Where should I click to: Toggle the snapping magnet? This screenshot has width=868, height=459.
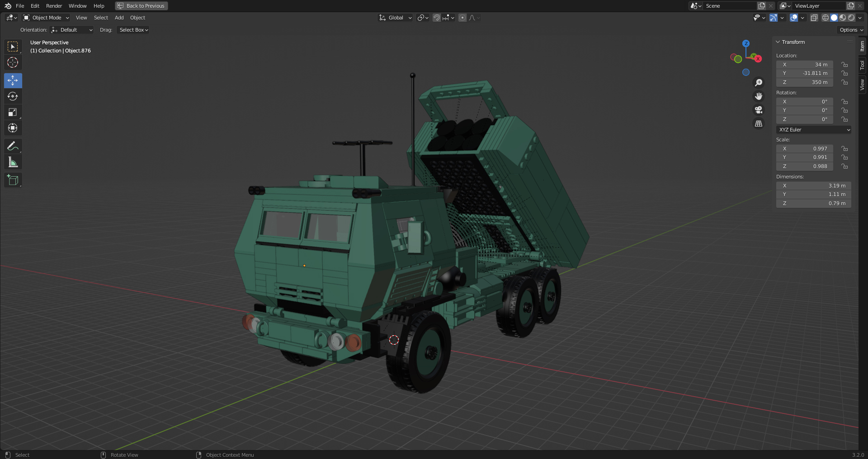(436, 18)
